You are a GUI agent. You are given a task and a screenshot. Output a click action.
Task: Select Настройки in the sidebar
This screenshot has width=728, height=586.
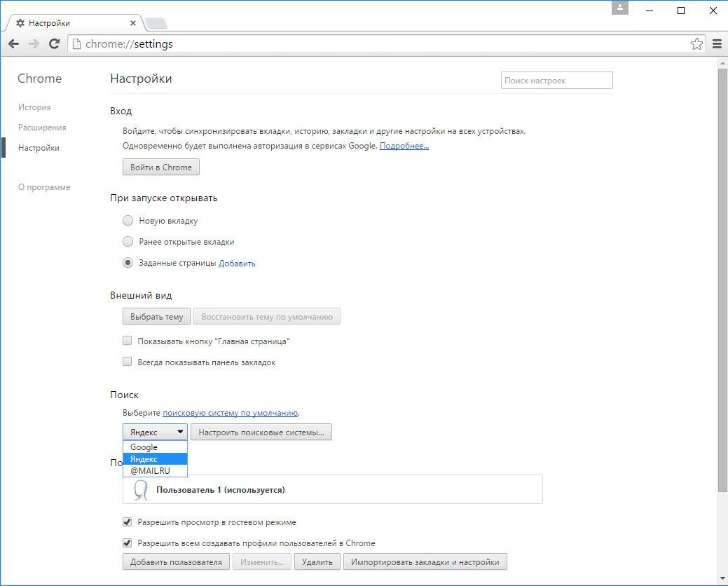click(x=39, y=148)
